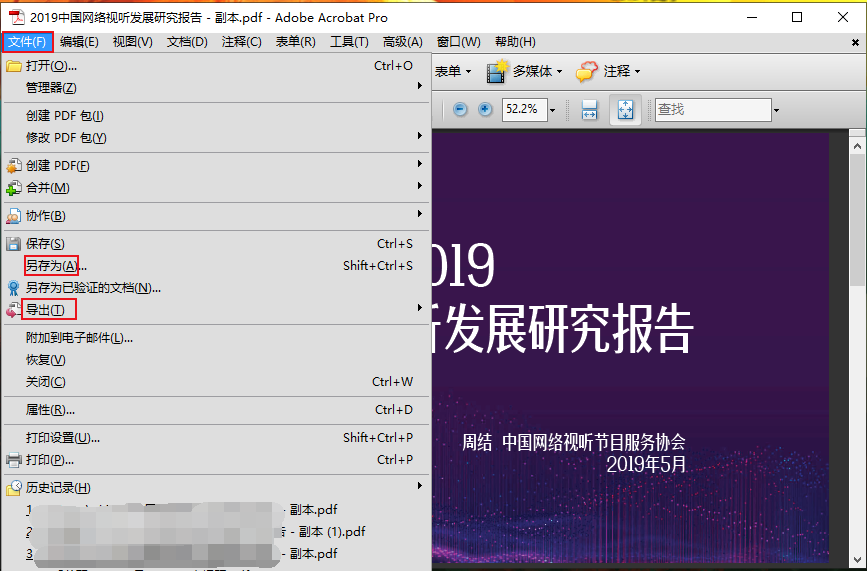Open the 多媒体 dropdown arrow
Viewport: 867px width, 571px height.
(x=560, y=71)
